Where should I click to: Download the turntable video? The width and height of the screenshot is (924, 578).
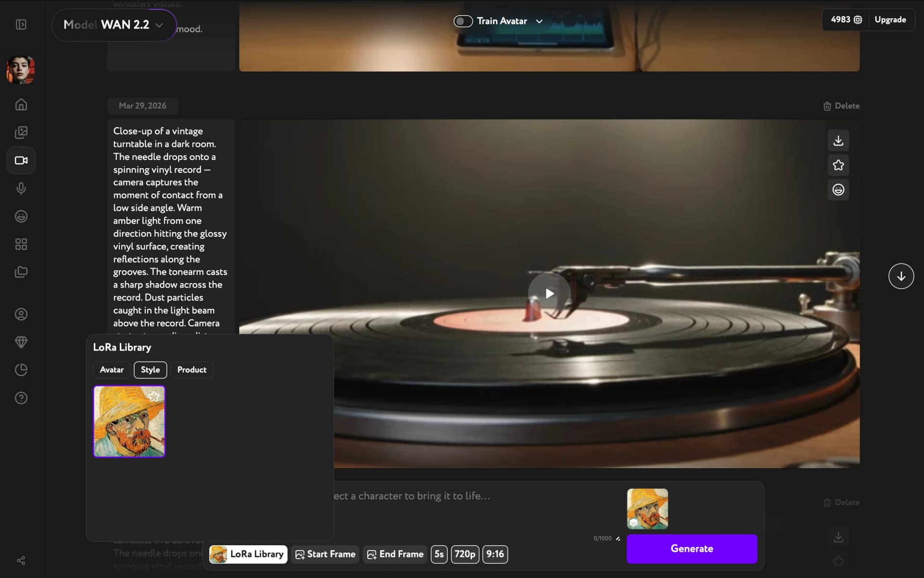click(838, 140)
